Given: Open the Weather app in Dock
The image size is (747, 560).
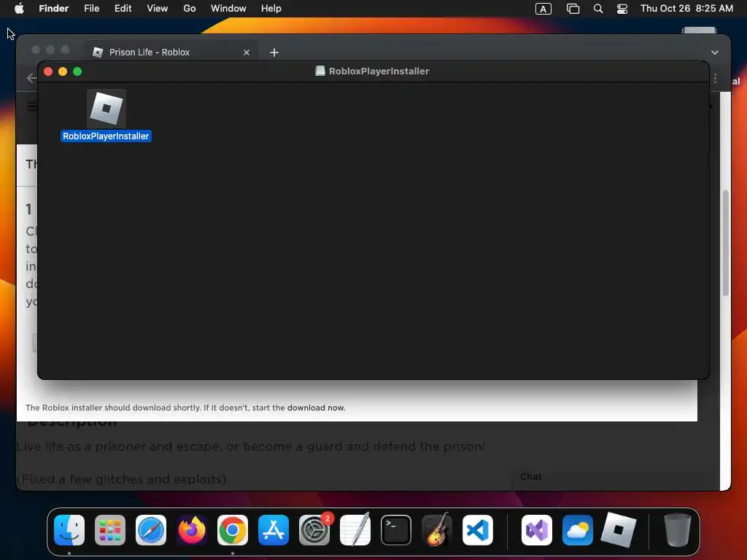Looking at the screenshot, I should point(578,530).
